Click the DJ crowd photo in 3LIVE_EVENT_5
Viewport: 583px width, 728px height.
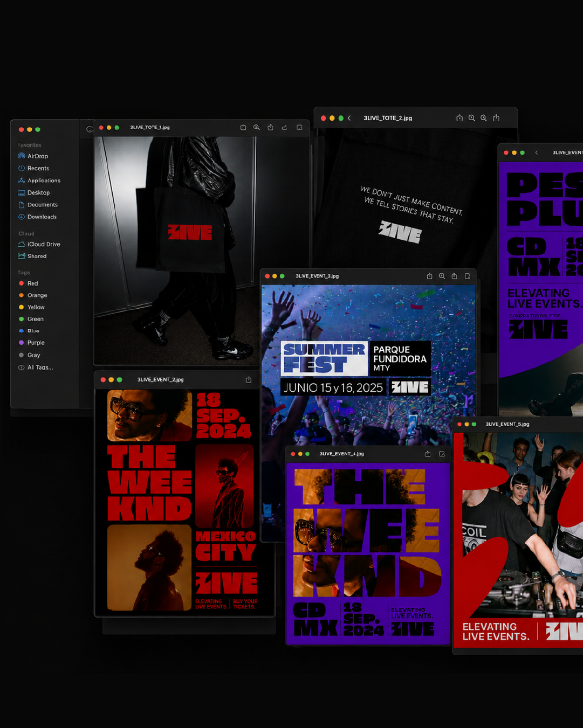coord(518,540)
